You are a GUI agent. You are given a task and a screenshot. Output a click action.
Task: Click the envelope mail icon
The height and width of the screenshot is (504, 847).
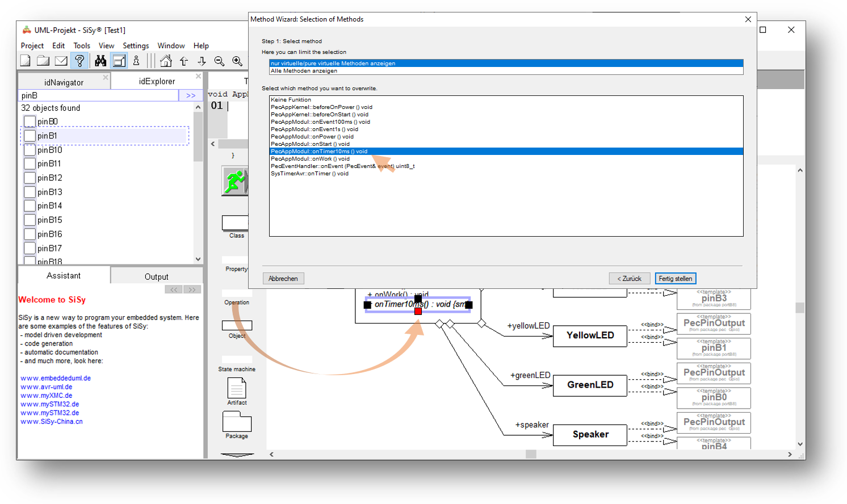(x=61, y=61)
